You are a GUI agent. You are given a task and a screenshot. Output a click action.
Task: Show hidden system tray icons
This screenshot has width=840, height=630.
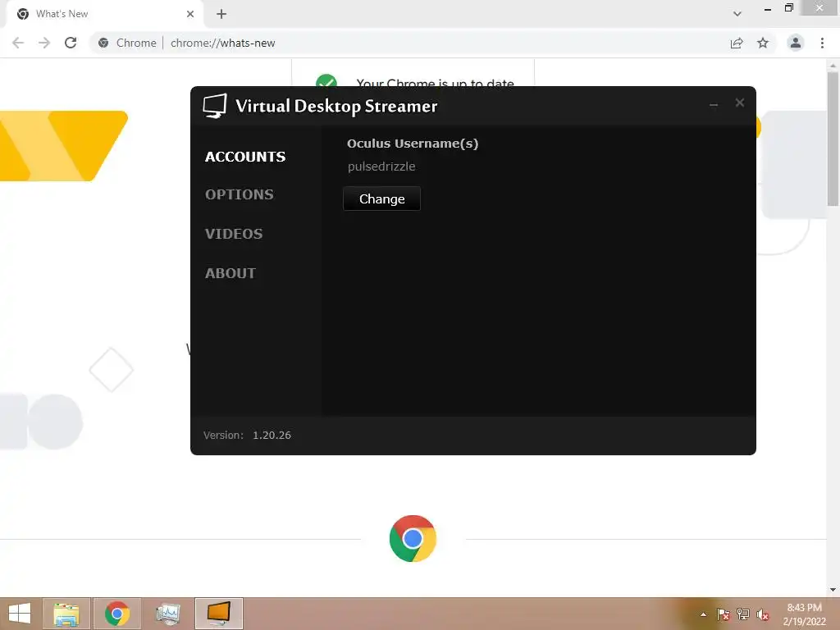pyautogui.click(x=703, y=614)
